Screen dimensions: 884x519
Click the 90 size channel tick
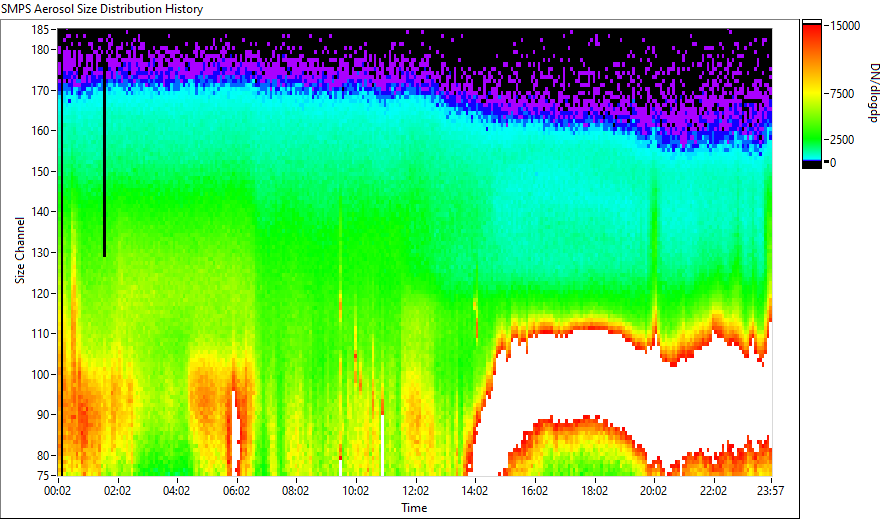pos(43,415)
